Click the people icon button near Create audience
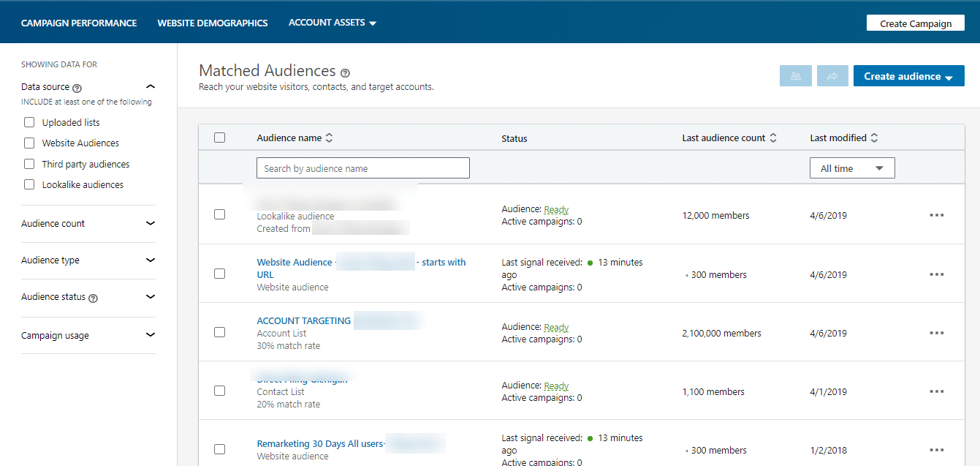 [x=796, y=76]
